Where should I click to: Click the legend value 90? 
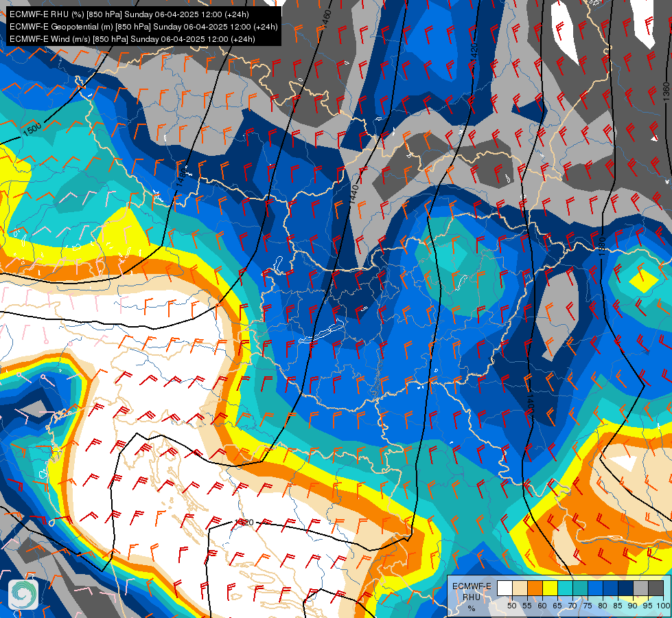point(633,606)
